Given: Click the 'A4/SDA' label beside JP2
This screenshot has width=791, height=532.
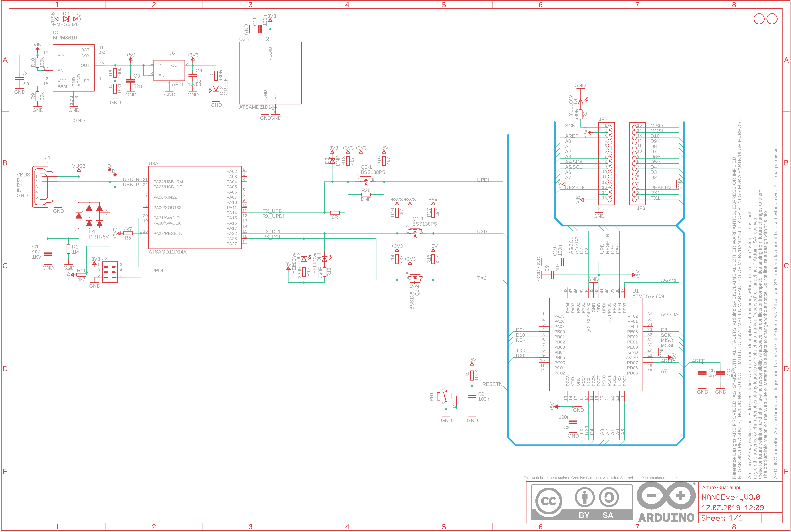Looking at the screenshot, I should [x=574, y=162].
